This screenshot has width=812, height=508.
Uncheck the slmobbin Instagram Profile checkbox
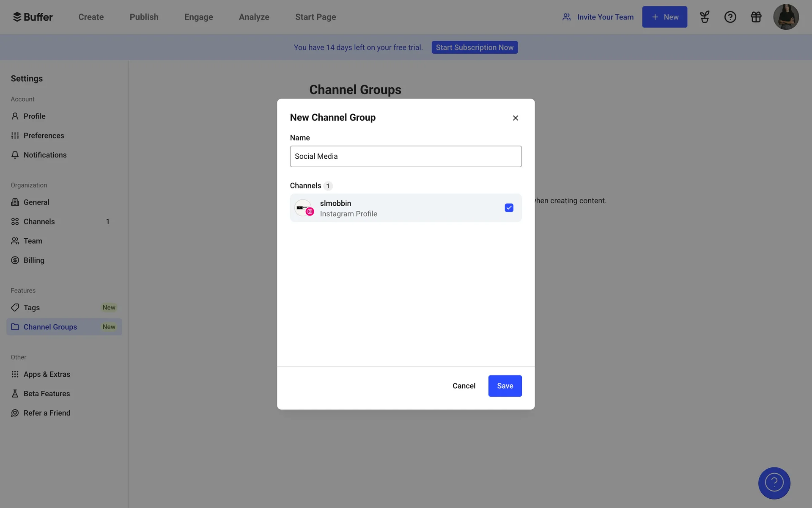509,208
